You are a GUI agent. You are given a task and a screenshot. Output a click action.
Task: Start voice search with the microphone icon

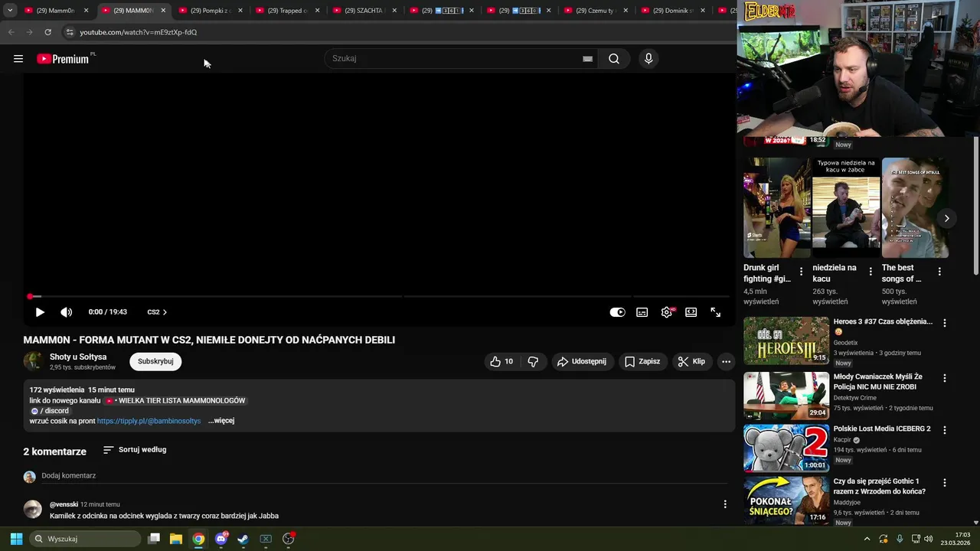(x=648, y=59)
